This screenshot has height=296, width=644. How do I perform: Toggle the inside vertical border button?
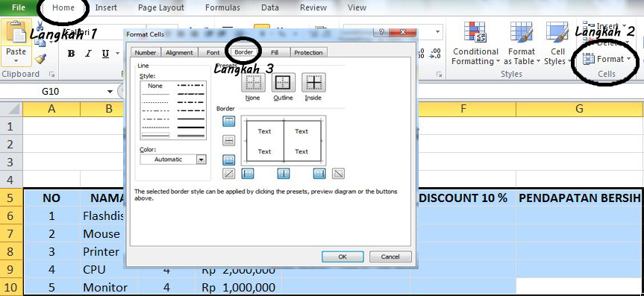click(284, 174)
